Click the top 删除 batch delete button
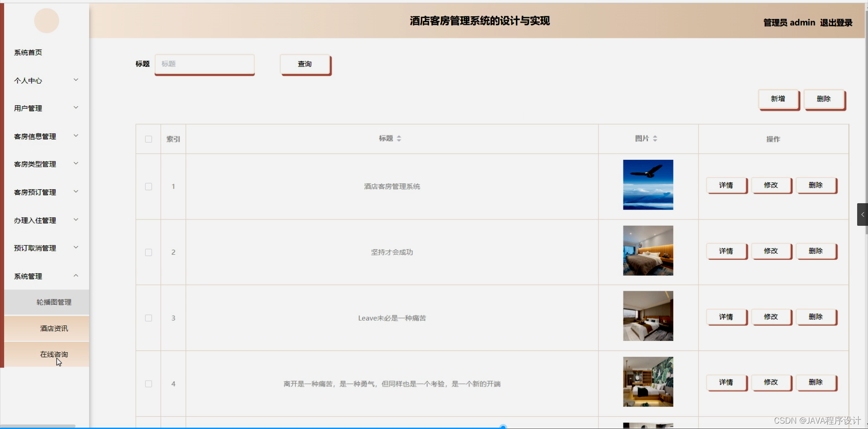This screenshot has width=868, height=429. (824, 99)
